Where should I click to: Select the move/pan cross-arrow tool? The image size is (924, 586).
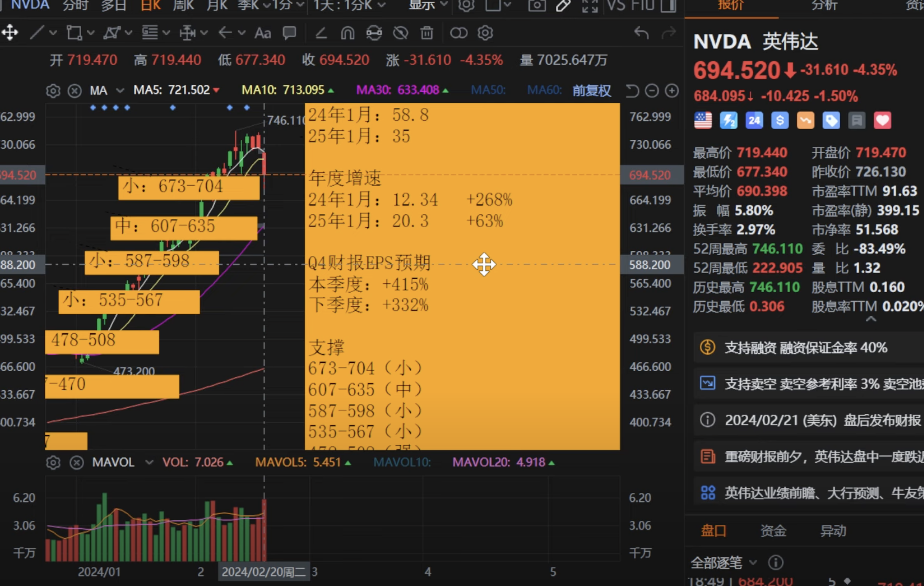(x=10, y=33)
